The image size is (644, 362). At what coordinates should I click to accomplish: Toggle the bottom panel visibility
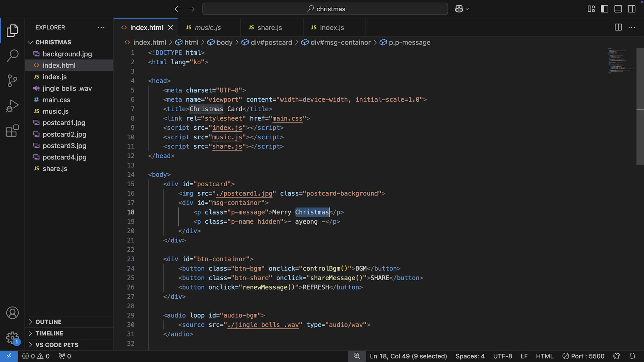tap(618, 9)
